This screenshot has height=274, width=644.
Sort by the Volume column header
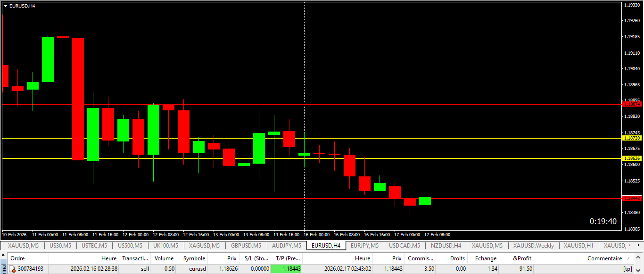(x=164, y=258)
